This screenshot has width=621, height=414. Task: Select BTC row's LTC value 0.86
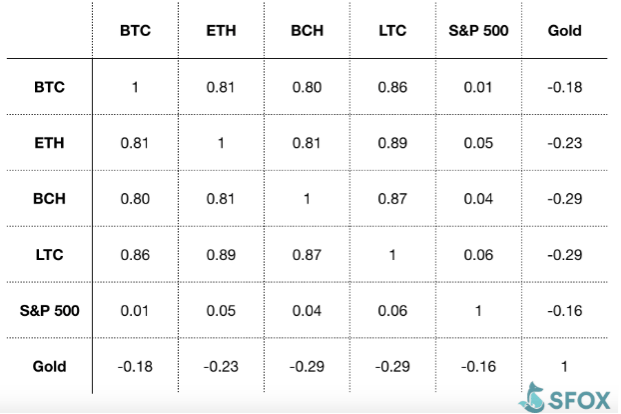(x=392, y=87)
